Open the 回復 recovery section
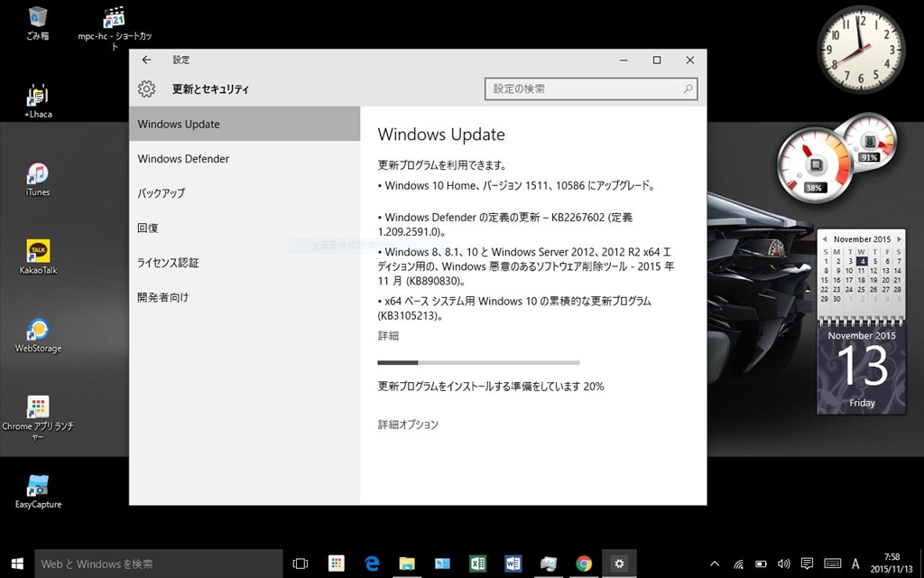924x578 pixels. point(245,228)
